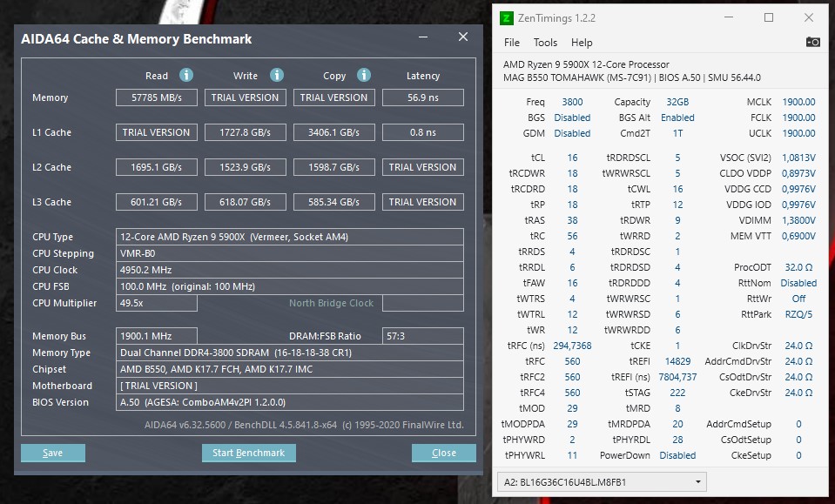Click the Motherboard TRIAL VERSION field
Viewport: 835px width, 504px height.
(x=290, y=386)
